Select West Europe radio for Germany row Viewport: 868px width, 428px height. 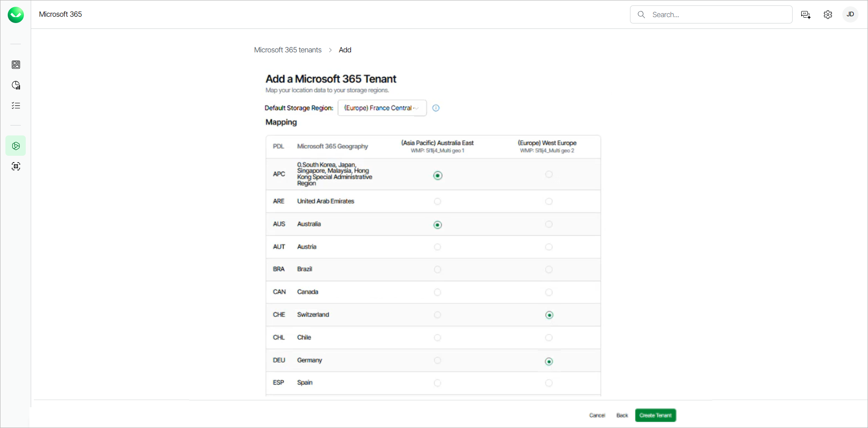[x=549, y=362]
